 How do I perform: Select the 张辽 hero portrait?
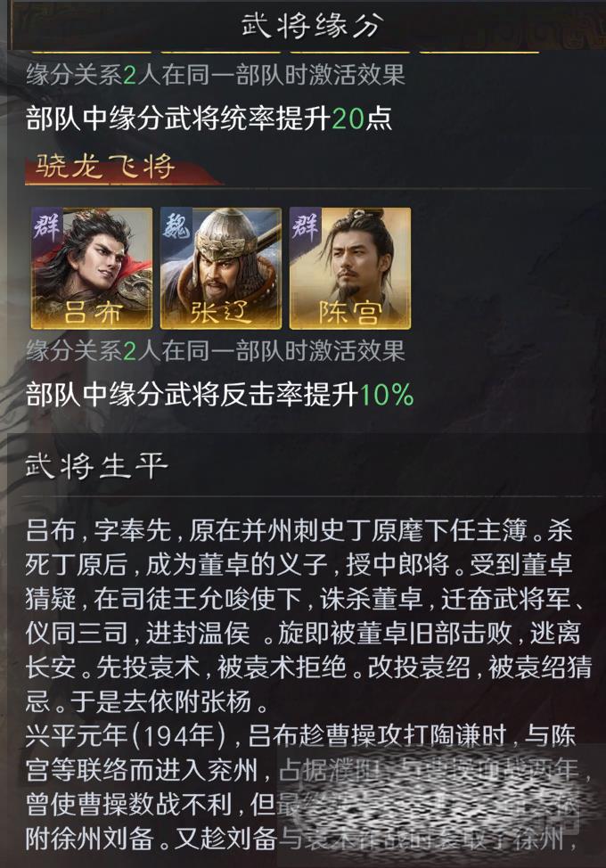[x=221, y=268]
